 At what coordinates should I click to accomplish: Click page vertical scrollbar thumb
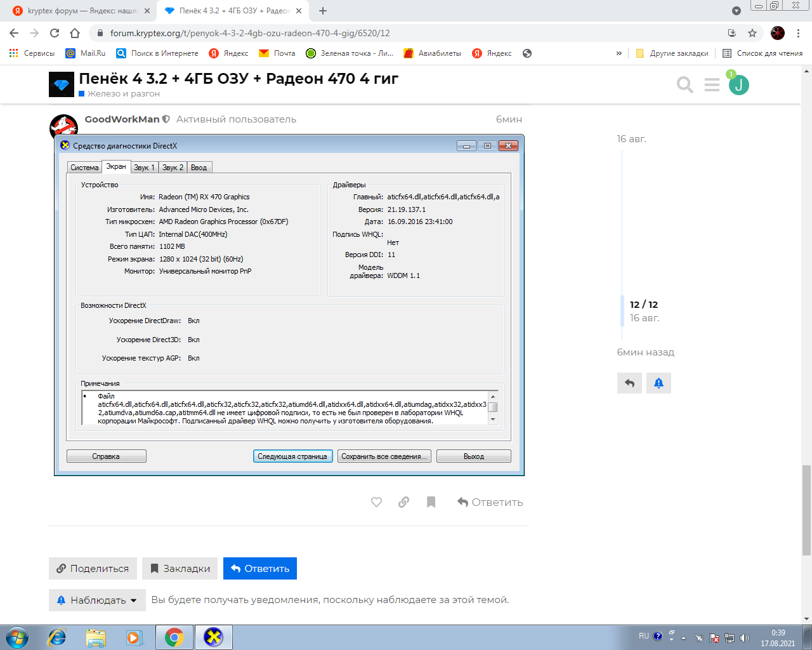(807, 510)
